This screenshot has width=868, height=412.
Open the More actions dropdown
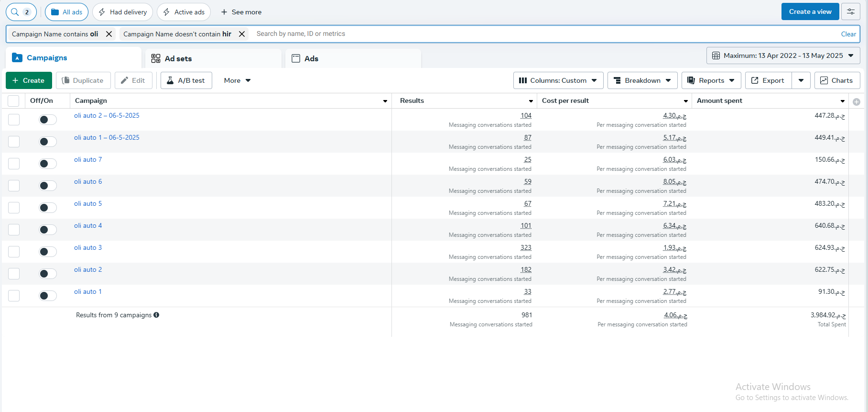click(x=237, y=80)
